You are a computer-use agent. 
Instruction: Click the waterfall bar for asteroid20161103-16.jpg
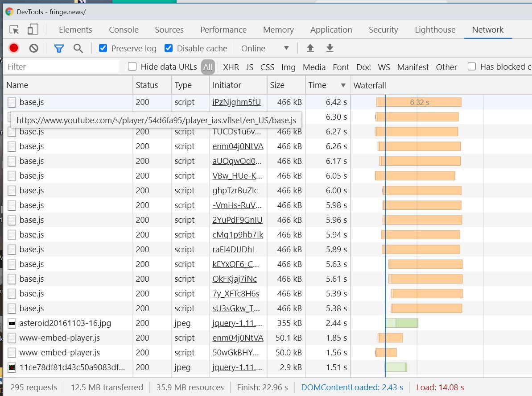click(401, 323)
